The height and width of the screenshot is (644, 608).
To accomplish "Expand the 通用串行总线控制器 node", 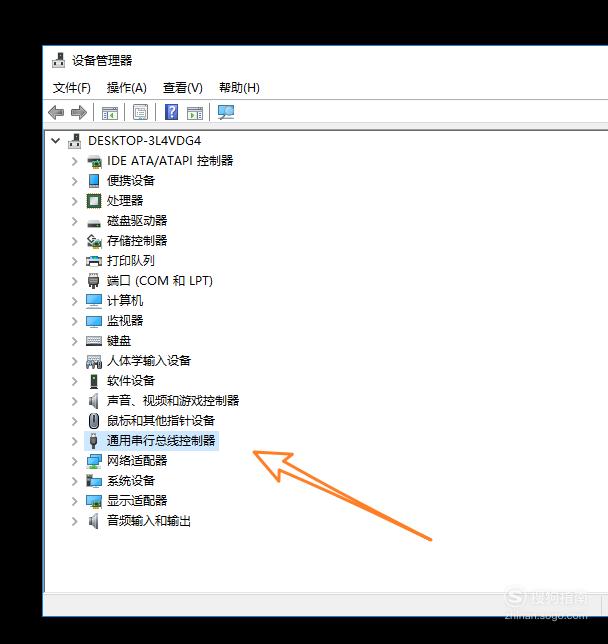I will click(74, 441).
